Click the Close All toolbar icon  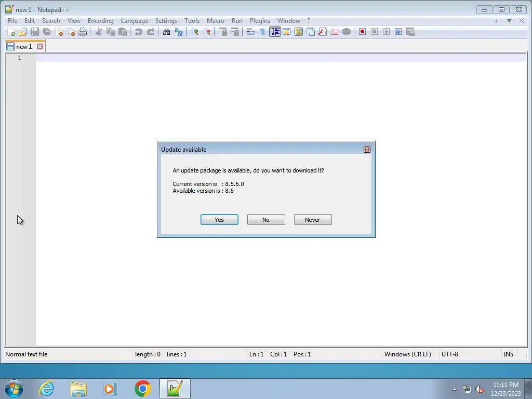71,32
